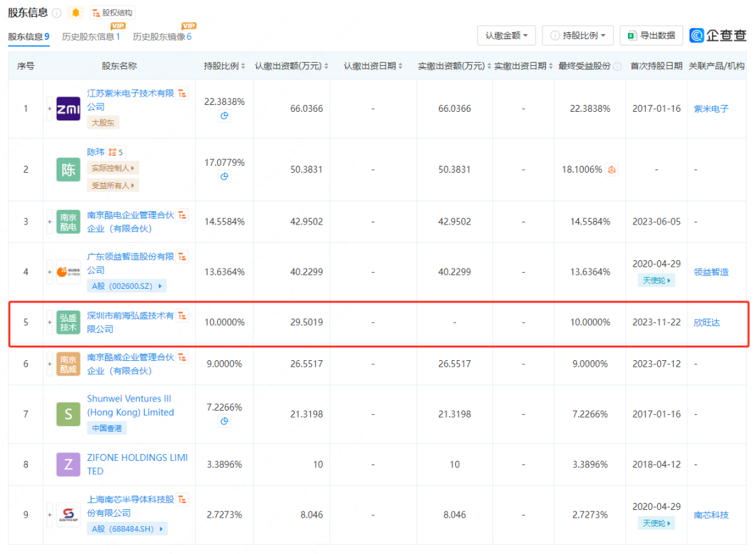756x554 pixels.
Task: Click equity tree icon beside 广东领益智造股份有限公司
Action: pos(183,257)
